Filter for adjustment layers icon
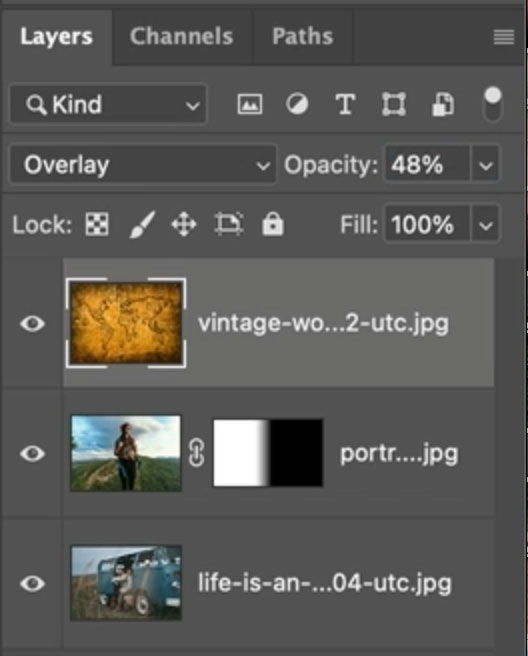Screen dimensions: 528x656 click(x=297, y=104)
